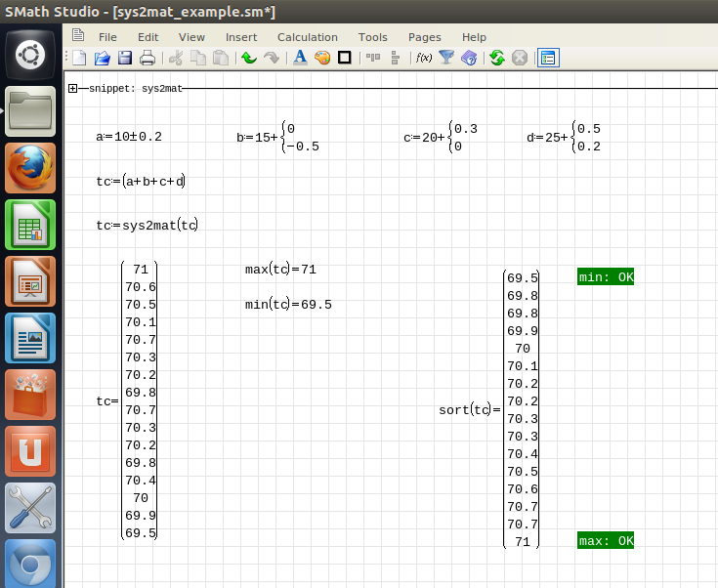718x588 pixels.
Task: Open the Tools menu
Action: tap(372, 37)
